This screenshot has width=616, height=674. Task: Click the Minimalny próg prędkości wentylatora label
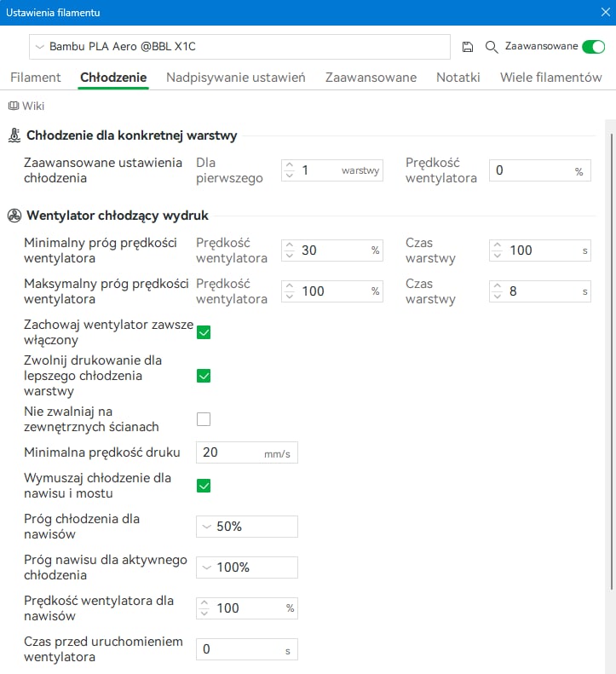(101, 251)
